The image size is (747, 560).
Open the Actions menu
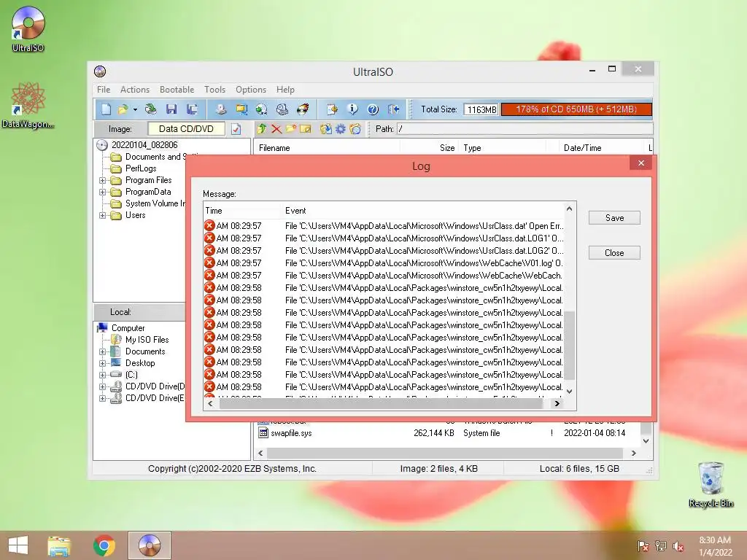coord(135,90)
